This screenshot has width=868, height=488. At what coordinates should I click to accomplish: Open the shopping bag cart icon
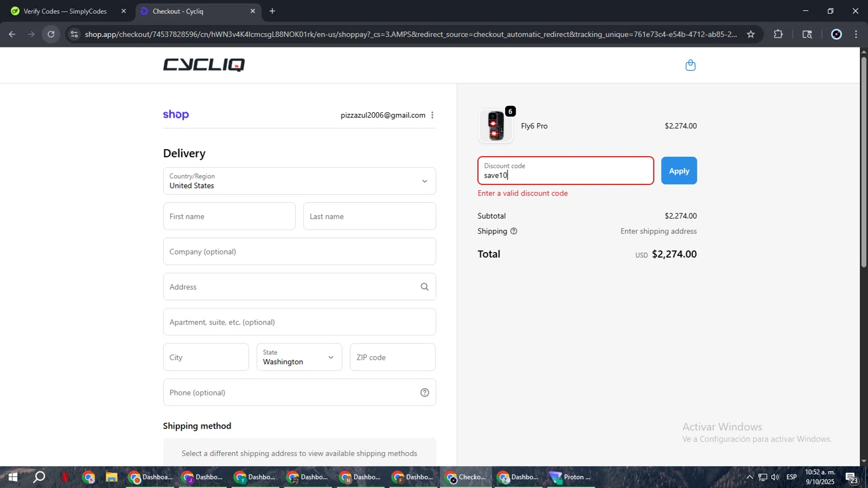click(690, 65)
